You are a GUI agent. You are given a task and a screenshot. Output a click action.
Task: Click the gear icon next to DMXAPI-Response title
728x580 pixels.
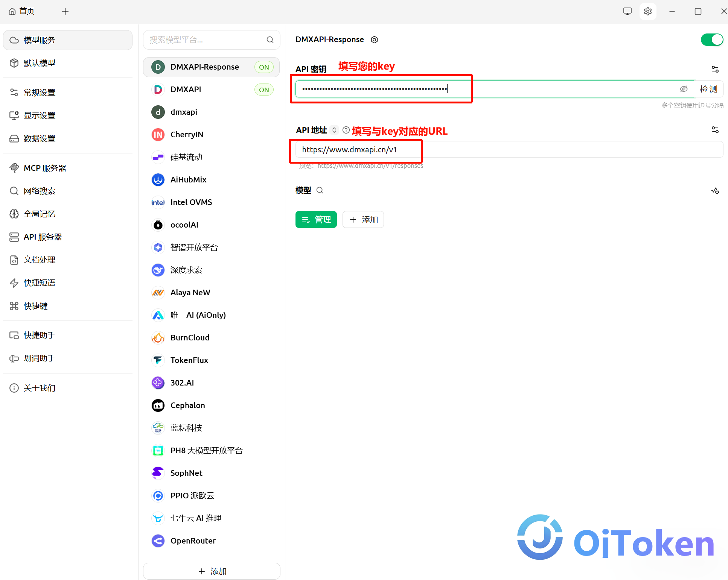(374, 39)
